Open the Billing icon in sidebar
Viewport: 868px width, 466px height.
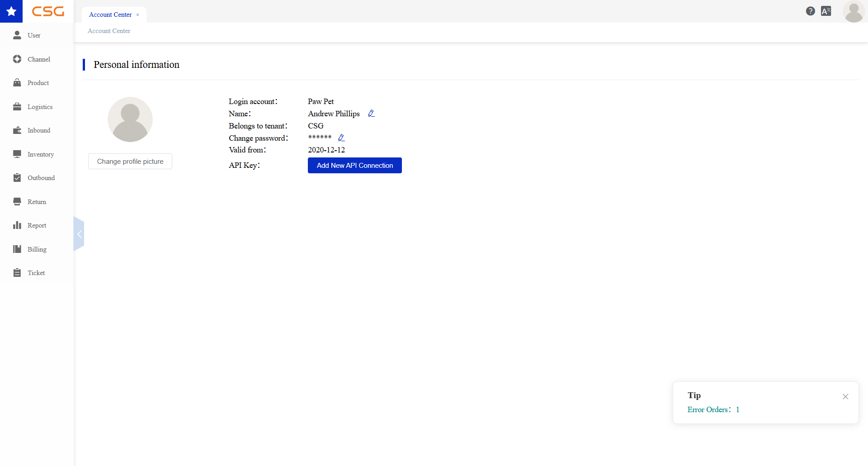[17, 249]
